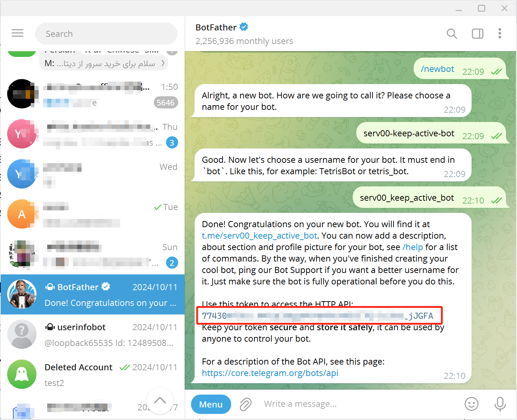The width and height of the screenshot is (517, 420).
Task: Open the Deleted Account chat
Action: click(93, 375)
